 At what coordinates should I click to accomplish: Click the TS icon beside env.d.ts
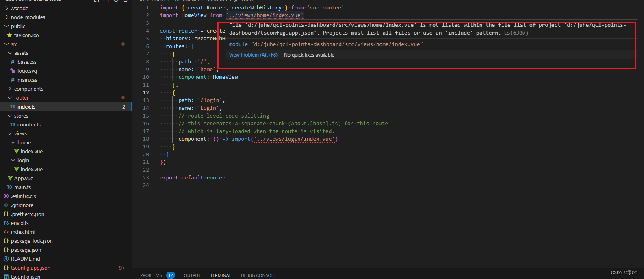tap(6, 223)
